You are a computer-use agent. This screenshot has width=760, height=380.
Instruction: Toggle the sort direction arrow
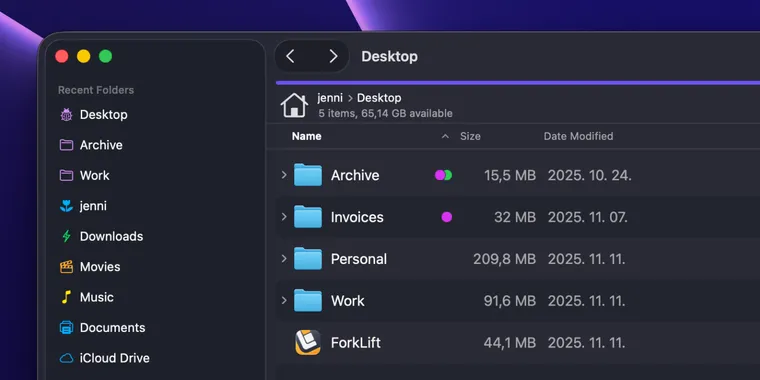click(445, 137)
